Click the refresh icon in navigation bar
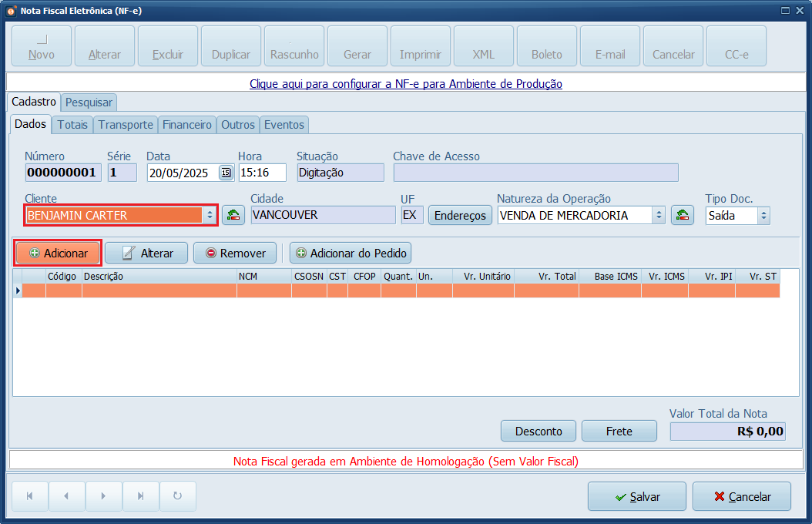Viewport: 812px width, 524px height. pos(177,496)
